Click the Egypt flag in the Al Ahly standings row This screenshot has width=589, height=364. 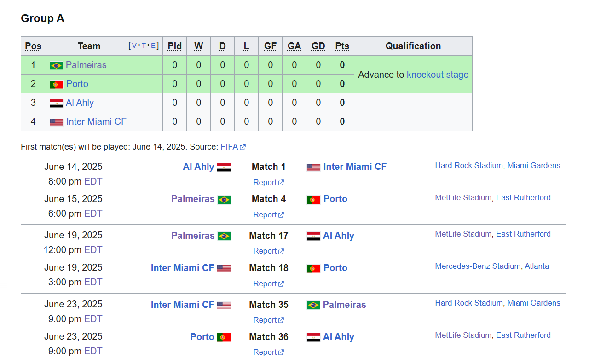click(56, 103)
